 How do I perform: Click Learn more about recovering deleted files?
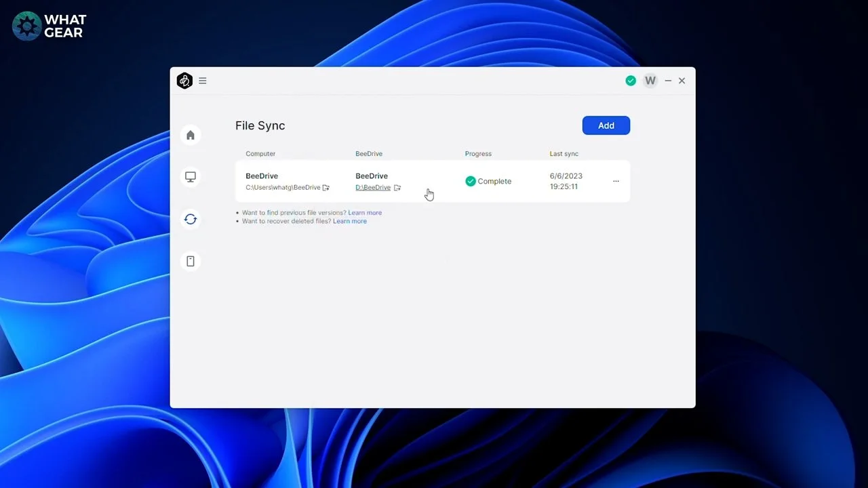350,221
